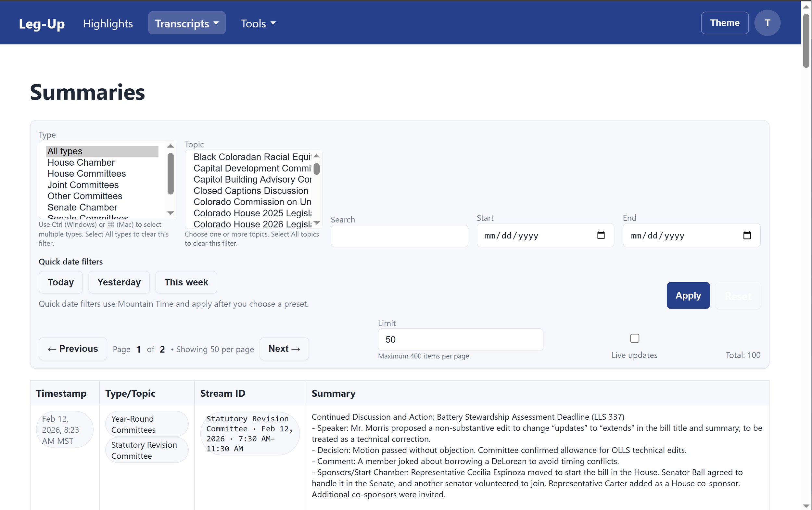Click the page scrollbar down arrow

pos(806,506)
